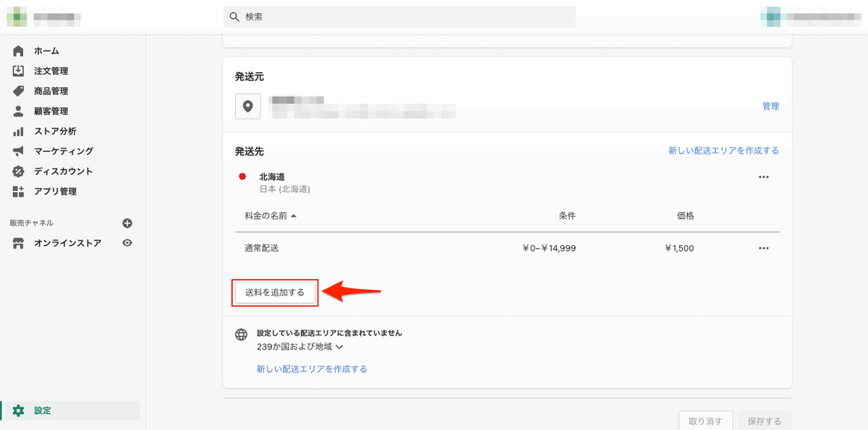Expand the 239か国および地域 dropdown
The height and width of the screenshot is (430, 868).
pyautogui.click(x=299, y=347)
